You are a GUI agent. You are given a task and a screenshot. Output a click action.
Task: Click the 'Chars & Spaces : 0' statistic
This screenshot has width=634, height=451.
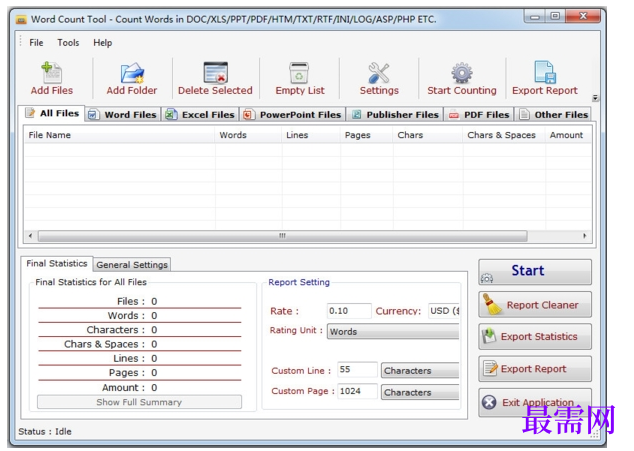click(111, 344)
